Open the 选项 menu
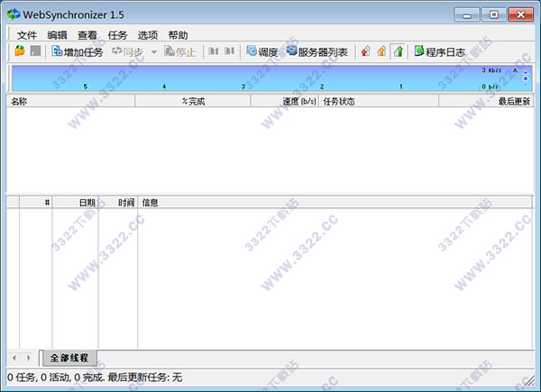Screen dimensions: 541x392 coord(148,35)
